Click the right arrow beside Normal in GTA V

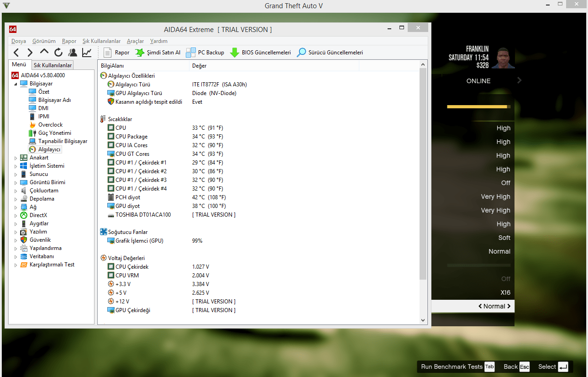point(509,306)
